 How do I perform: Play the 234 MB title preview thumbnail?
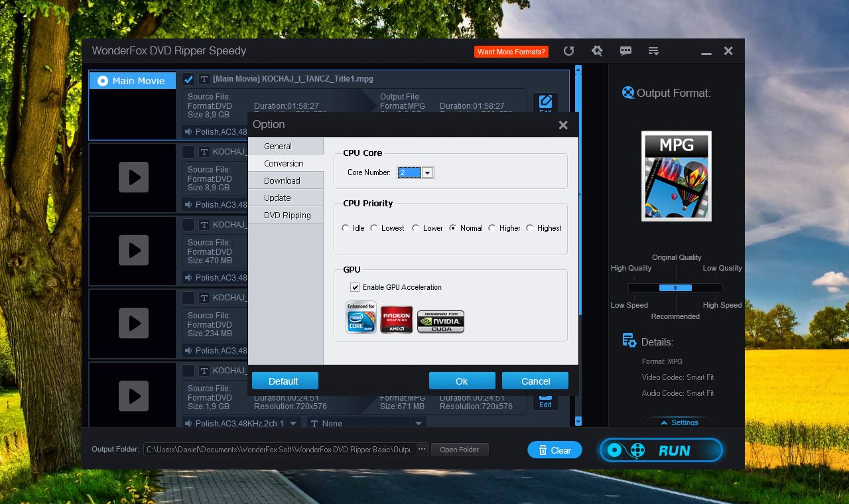coord(133,323)
